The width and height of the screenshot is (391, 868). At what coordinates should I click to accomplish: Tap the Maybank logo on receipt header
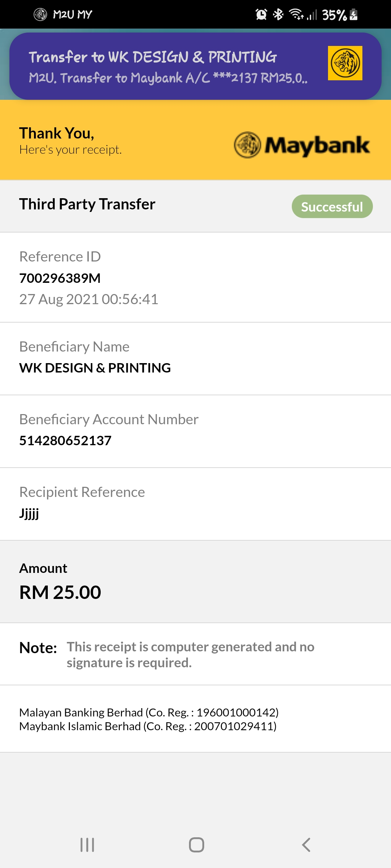[302, 145]
